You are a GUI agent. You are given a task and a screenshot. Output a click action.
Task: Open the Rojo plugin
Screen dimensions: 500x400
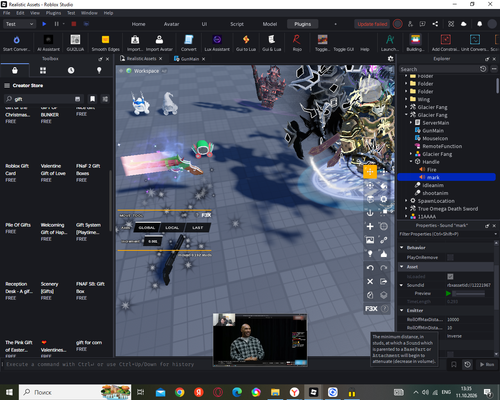pyautogui.click(x=297, y=43)
